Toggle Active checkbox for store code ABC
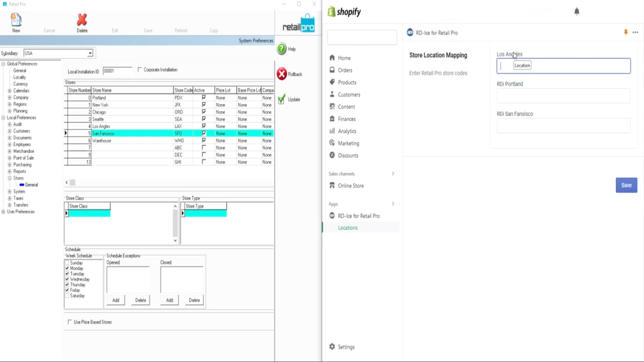The height and width of the screenshot is (362, 644). (204, 148)
